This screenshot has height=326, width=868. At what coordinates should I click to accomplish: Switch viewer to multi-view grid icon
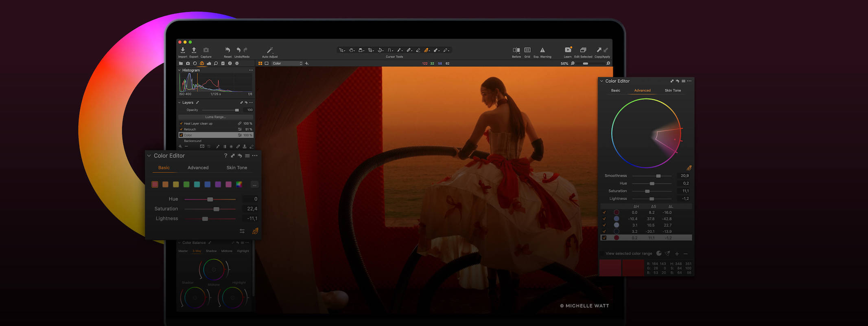260,64
